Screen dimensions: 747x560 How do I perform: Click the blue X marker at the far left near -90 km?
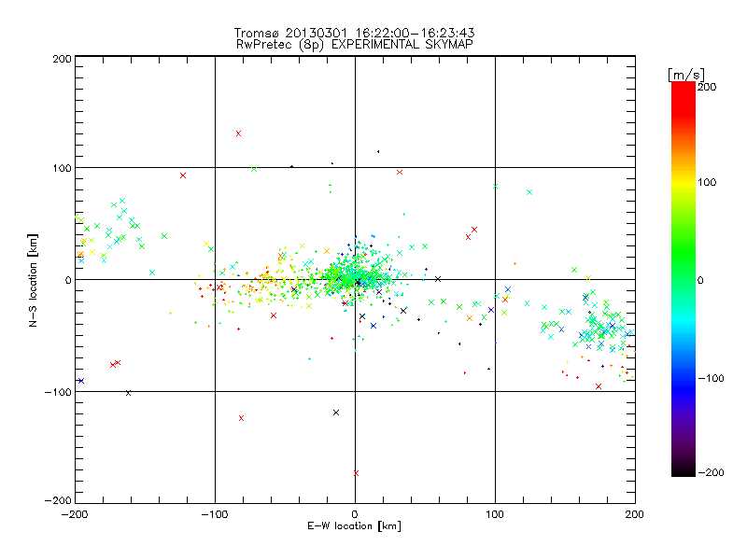(x=81, y=381)
